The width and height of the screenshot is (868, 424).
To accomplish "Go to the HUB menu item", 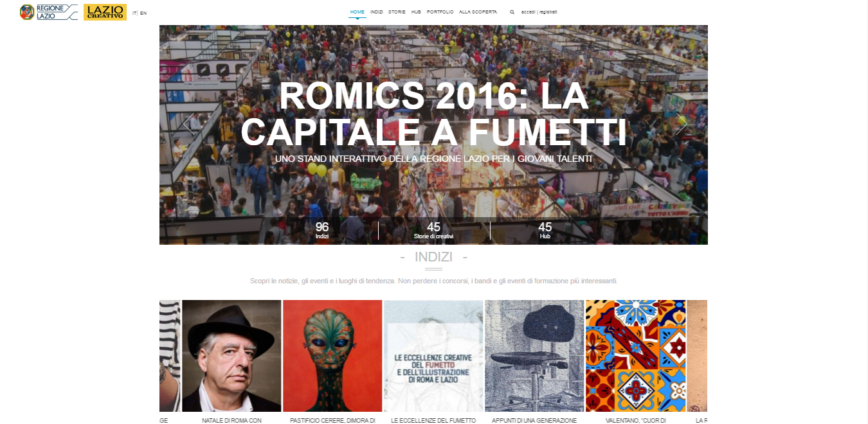I will [x=416, y=12].
